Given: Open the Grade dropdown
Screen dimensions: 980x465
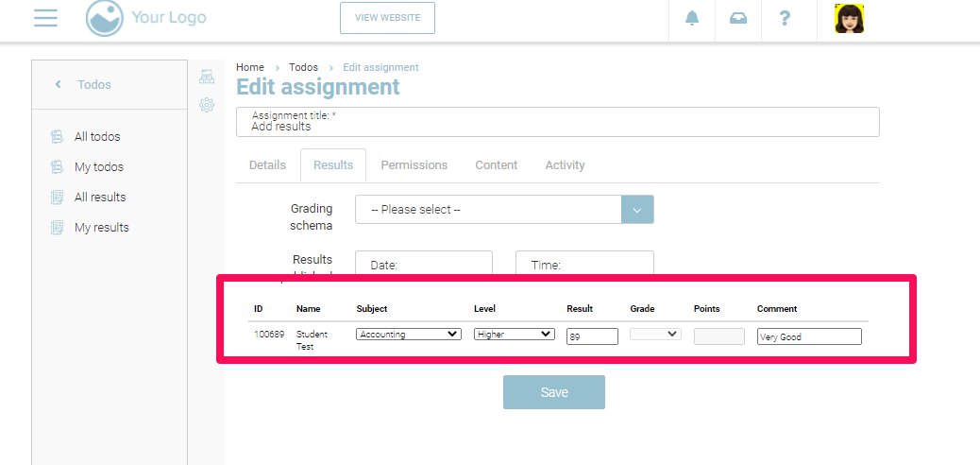Looking at the screenshot, I should [655, 334].
